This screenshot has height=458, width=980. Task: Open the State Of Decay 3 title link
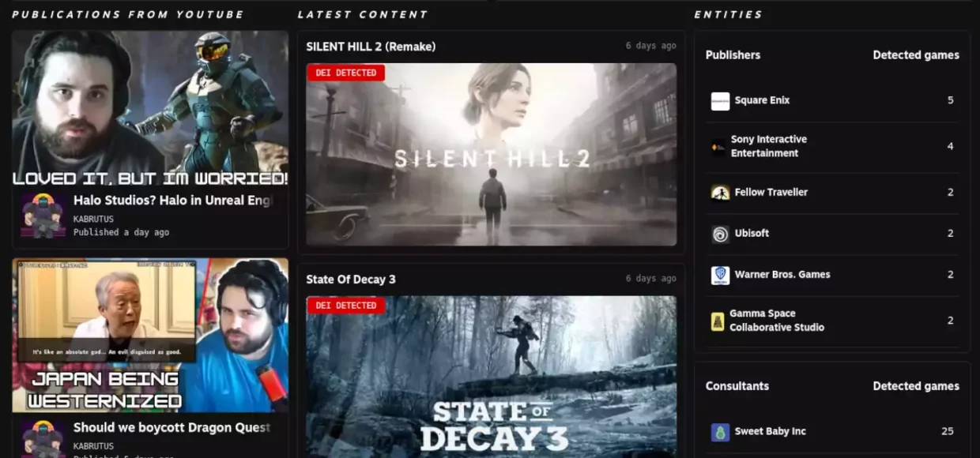[351, 280]
